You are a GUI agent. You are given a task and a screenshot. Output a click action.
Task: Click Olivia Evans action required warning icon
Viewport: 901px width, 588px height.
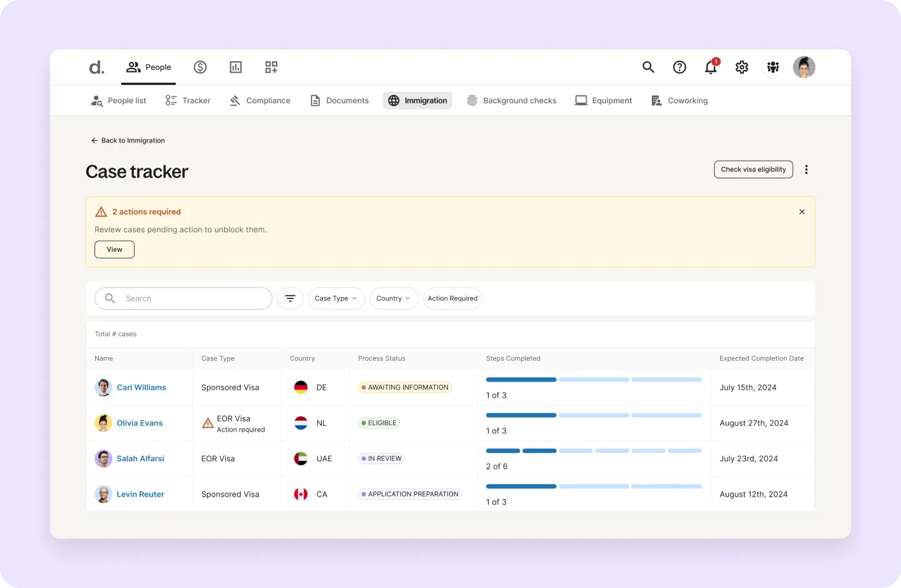tap(208, 423)
